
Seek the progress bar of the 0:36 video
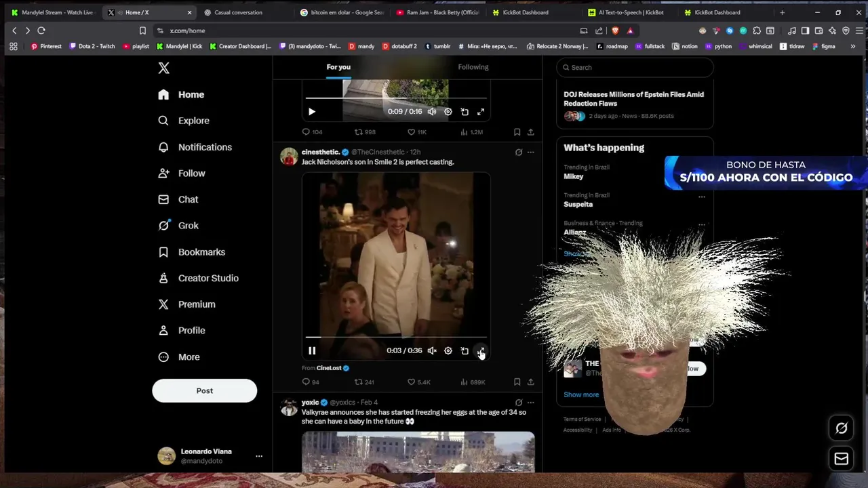[396, 337]
